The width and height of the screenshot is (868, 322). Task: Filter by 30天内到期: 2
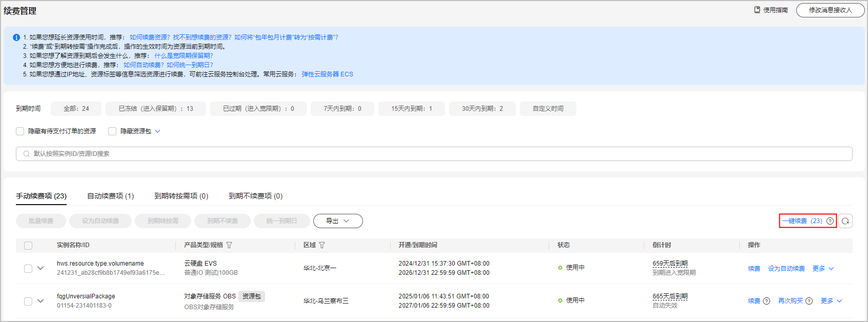click(482, 109)
